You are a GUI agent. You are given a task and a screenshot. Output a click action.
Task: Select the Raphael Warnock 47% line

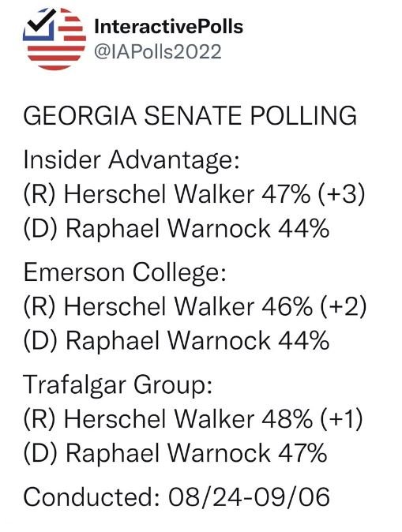click(x=175, y=452)
